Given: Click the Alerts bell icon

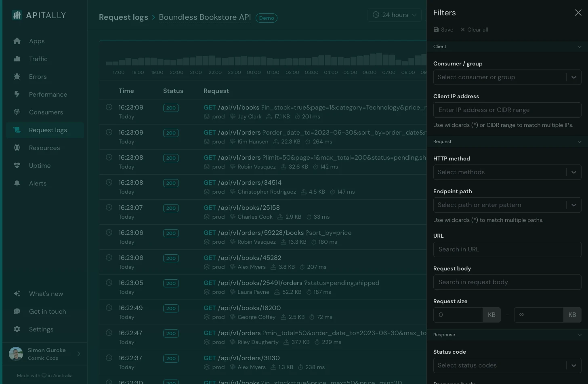Looking at the screenshot, I should pyautogui.click(x=17, y=183).
